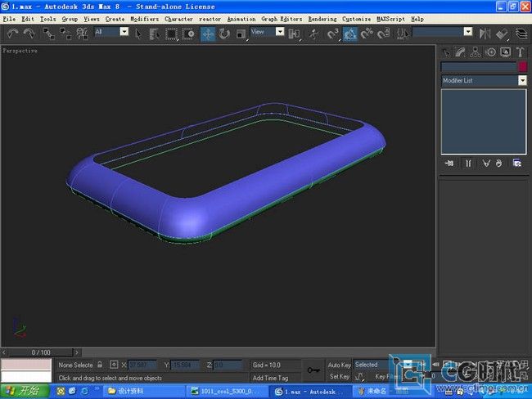Viewport: 532px width, 399px height.
Task: Open the Edit menu
Action: pyautogui.click(x=28, y=19)
